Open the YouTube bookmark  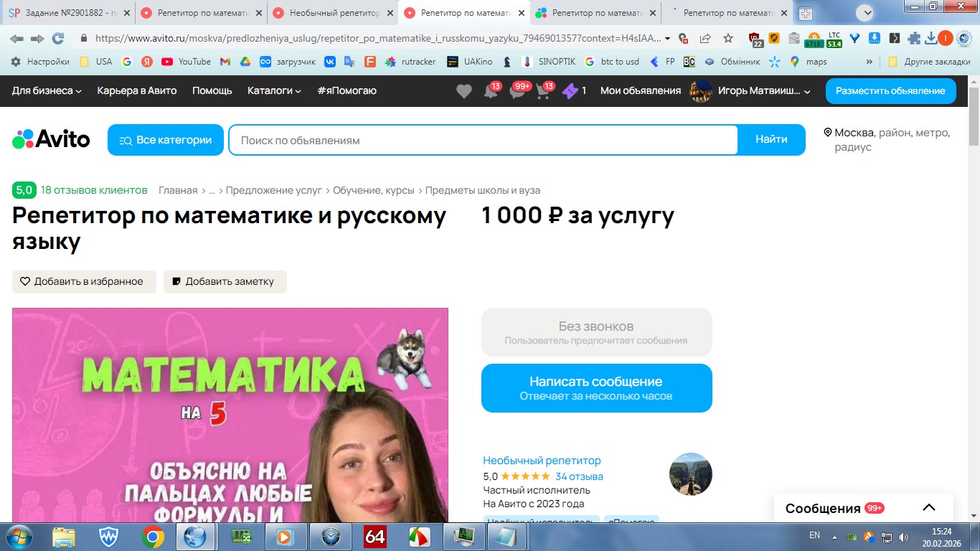(186, 62)
